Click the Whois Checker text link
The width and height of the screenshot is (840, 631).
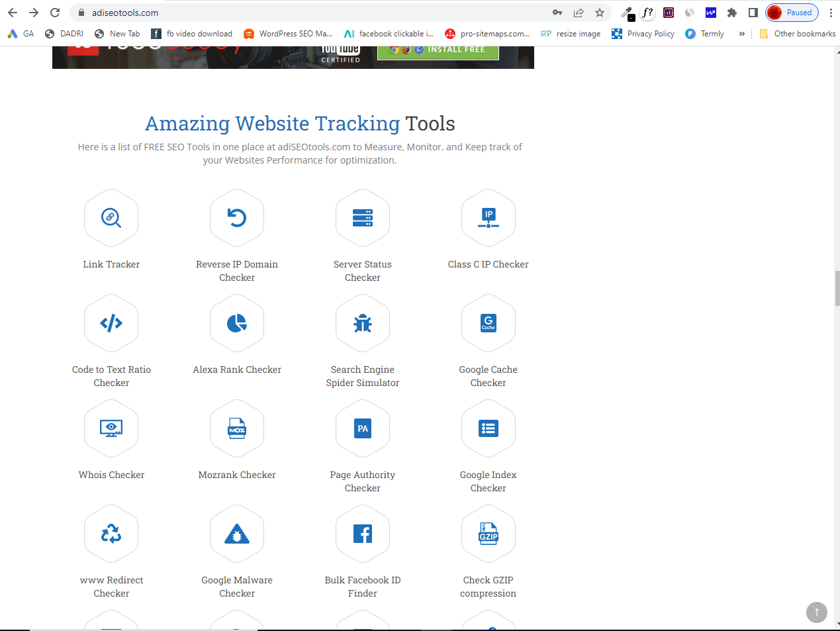coord(111,475)
